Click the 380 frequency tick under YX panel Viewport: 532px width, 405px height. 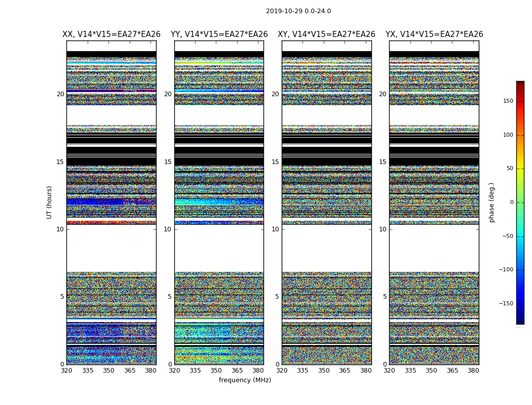click(473, 371)
